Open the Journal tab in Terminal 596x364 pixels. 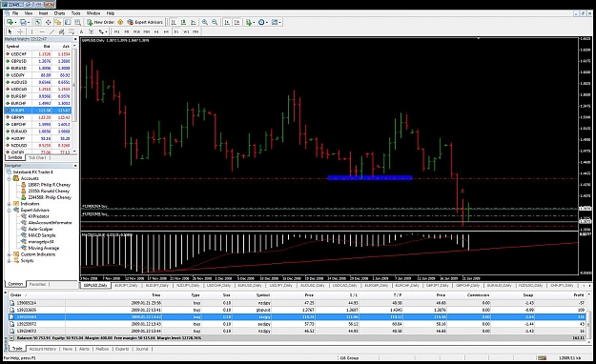coord(142,349)
